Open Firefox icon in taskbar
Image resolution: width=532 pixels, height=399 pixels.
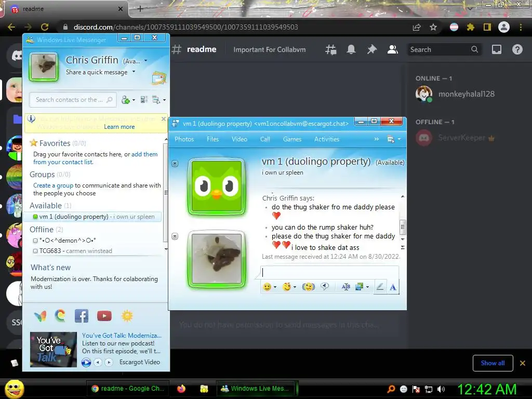(x=181, y=389)
